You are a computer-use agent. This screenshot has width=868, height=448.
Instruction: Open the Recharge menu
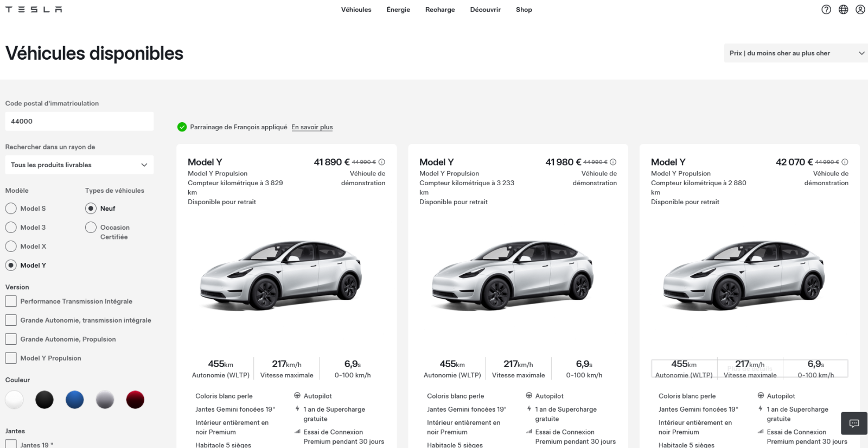pyautogui.click(x=440, y=10)
